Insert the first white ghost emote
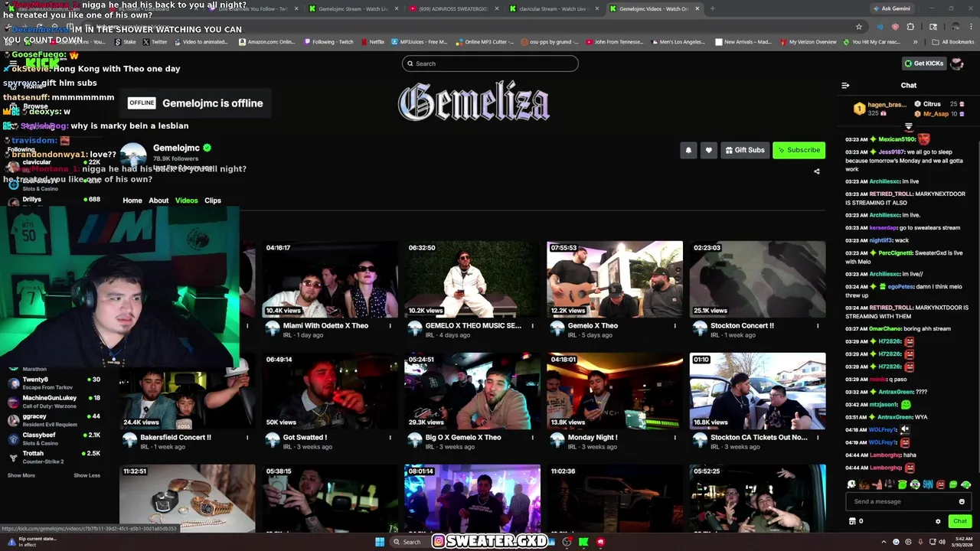The height and width of the screenshot is (551, 980). (851, 484)
